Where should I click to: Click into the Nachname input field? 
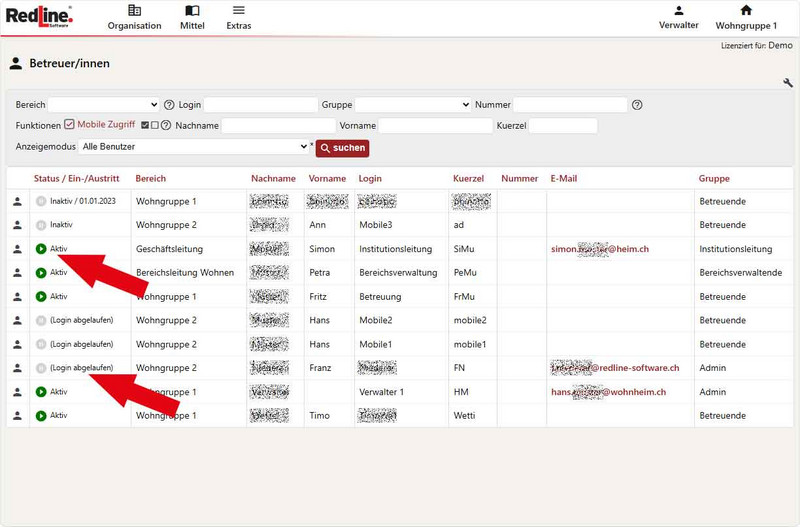[x=277, y=126]
